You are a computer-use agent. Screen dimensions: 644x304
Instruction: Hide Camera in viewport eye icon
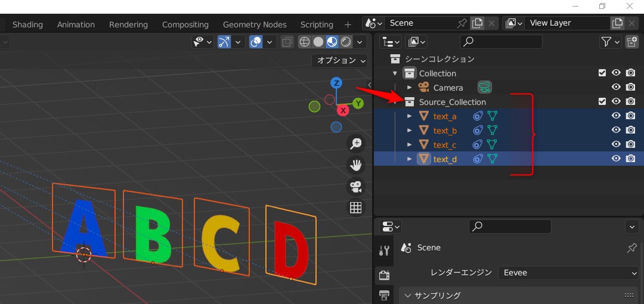616,87
